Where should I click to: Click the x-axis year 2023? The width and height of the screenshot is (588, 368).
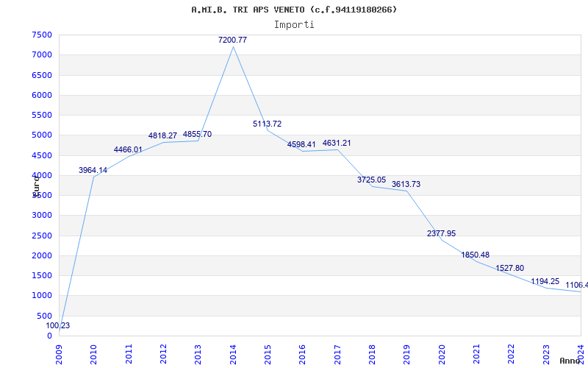tap(546, 355)
